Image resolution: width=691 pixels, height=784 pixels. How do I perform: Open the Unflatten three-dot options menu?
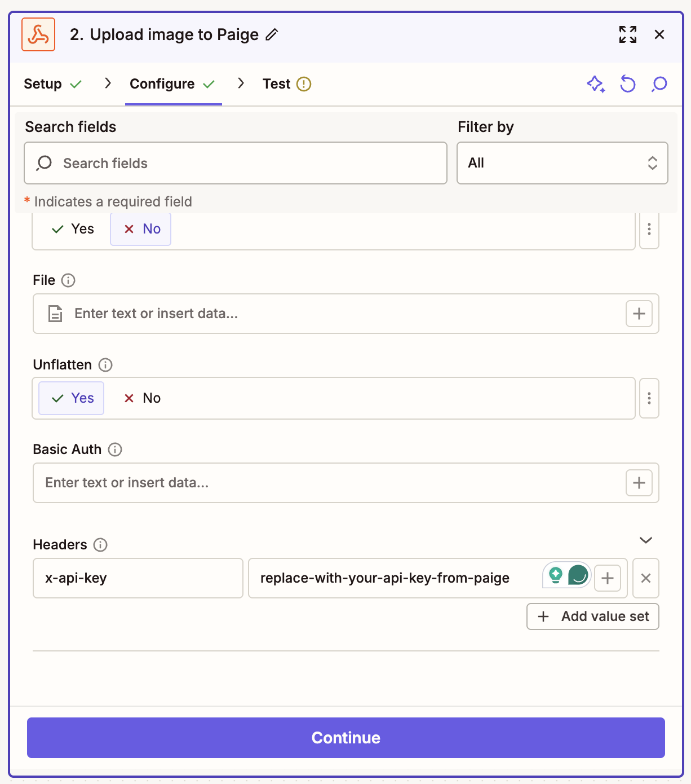(x=649, y=398)
